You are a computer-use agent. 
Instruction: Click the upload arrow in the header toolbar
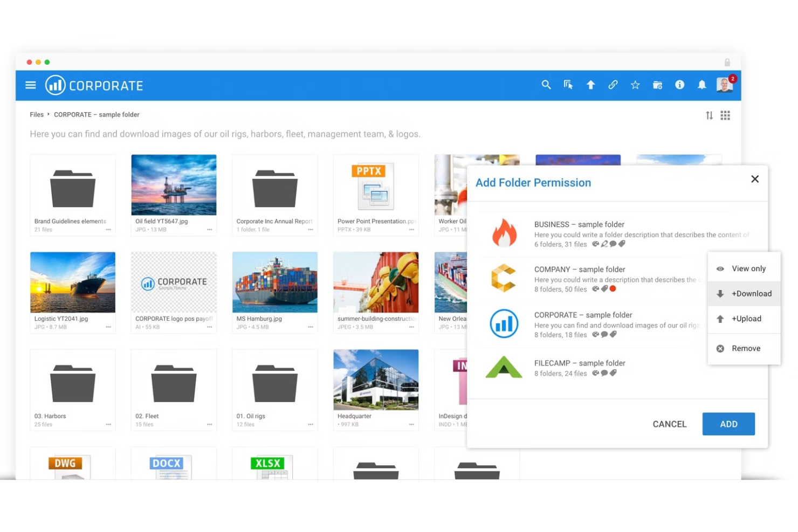tap(591, 85)
